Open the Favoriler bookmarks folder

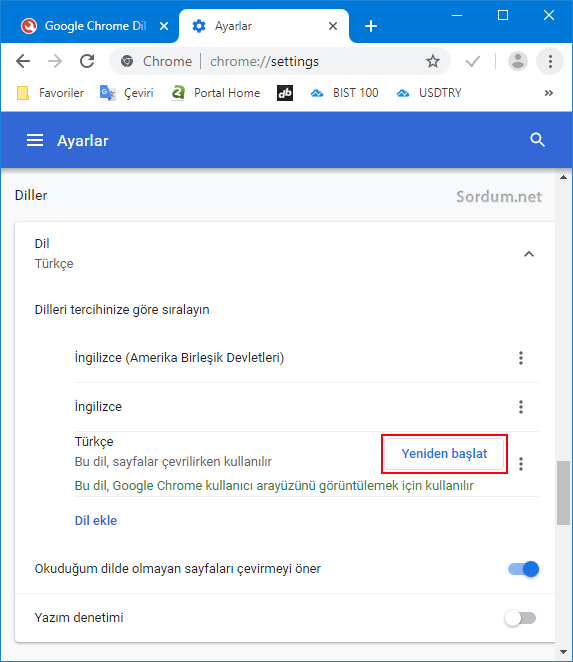50,93
